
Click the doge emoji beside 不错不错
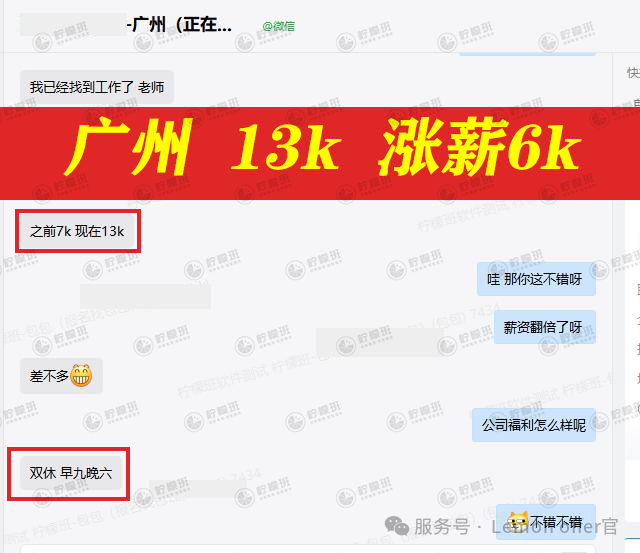tap(518, 521)
